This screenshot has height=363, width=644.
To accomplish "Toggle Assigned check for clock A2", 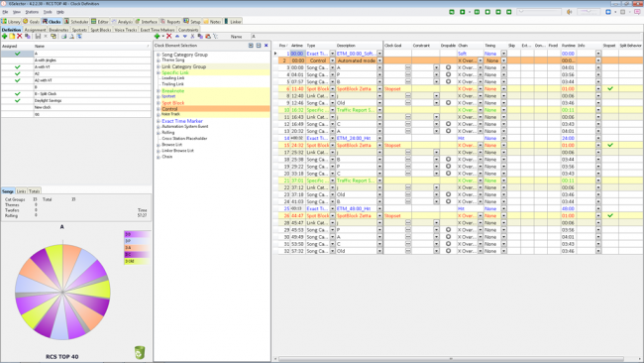I will click(x=17, y=73).
